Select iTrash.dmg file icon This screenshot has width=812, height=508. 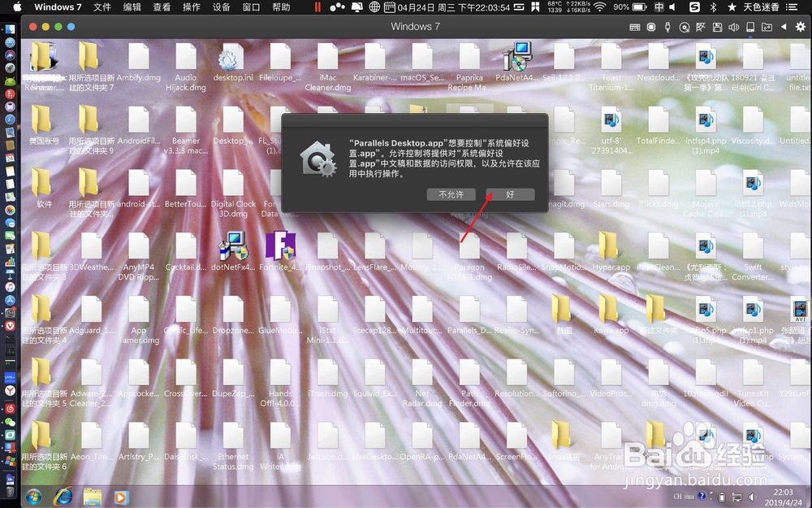click(x=327, y=379)
